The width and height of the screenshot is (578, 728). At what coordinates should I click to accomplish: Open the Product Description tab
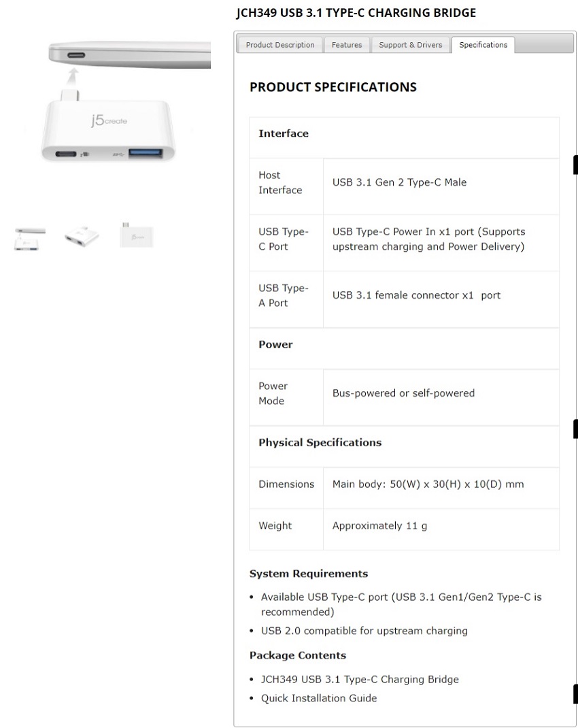coord(280,45)
